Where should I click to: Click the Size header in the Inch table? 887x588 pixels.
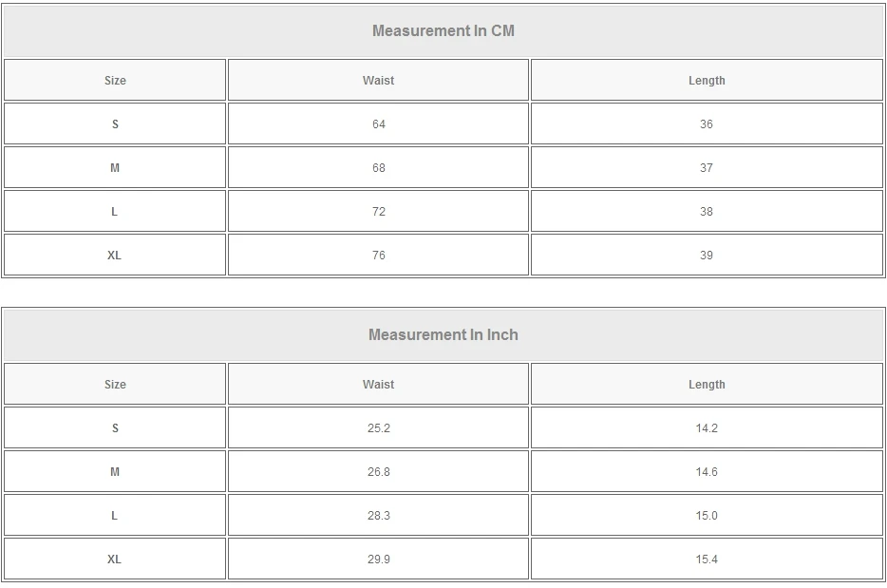click(x=115, y=385)
